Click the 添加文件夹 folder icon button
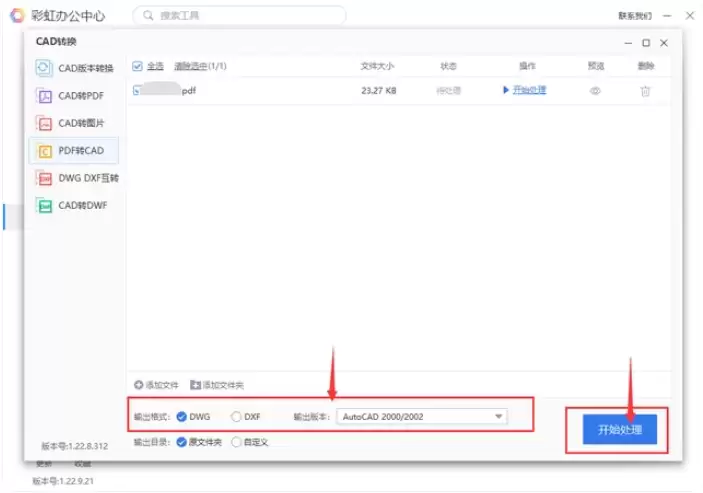Screen dimensions: 703x493 [x=195, y=385]
